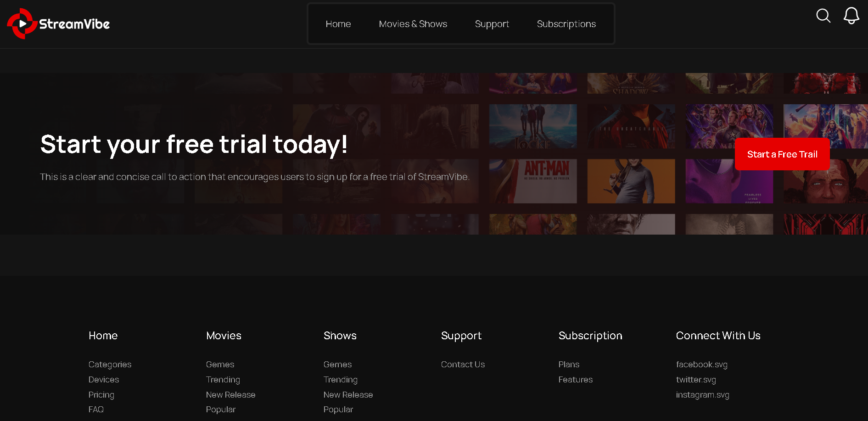
Task: Select the Start your free trial today! heading
Action: 194,145
